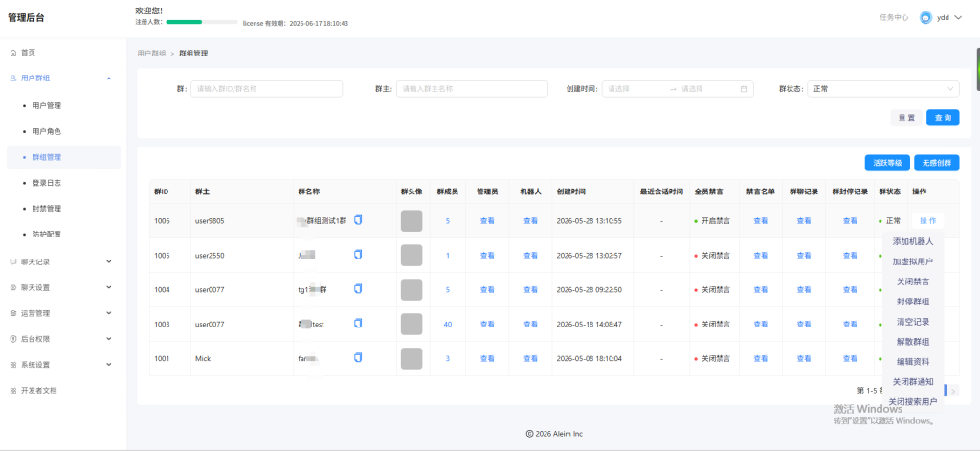980x451 pixels.
Task: Copy the group name icon in row 1003
Action: 358,324
